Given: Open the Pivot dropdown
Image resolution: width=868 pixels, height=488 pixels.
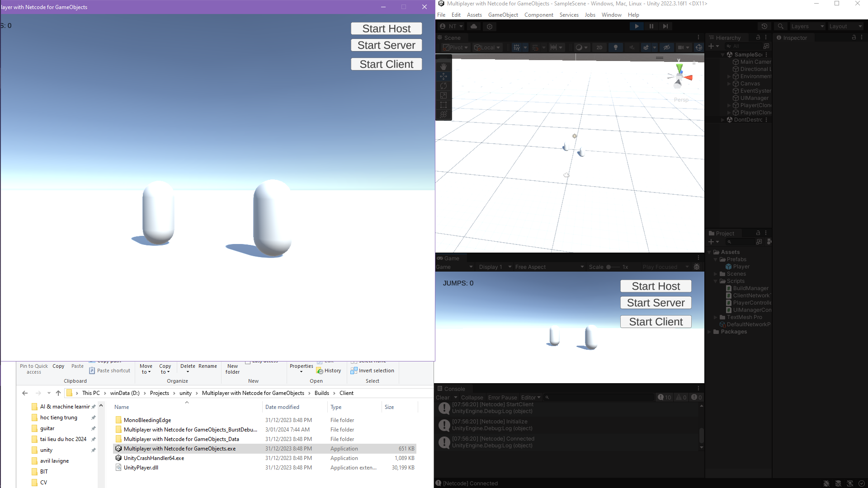Looking at the screenshot, I should click(x=456, y=47).
